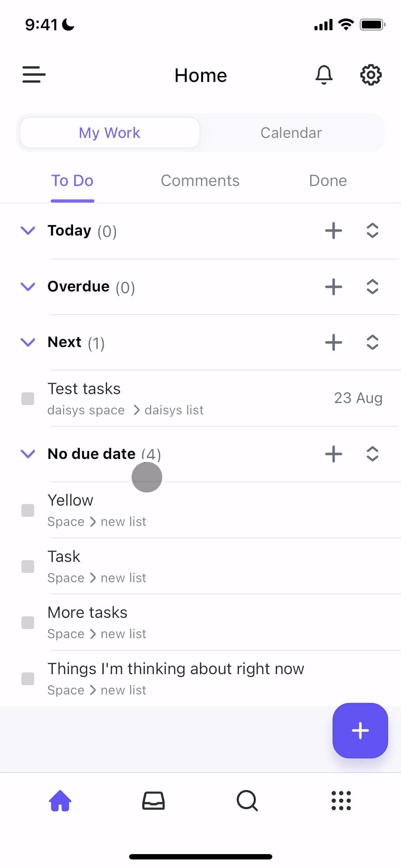Tap the home icon in bottom bar
Image resolution: width=401 pixels, height=868 pixels.
click(60, 801)
